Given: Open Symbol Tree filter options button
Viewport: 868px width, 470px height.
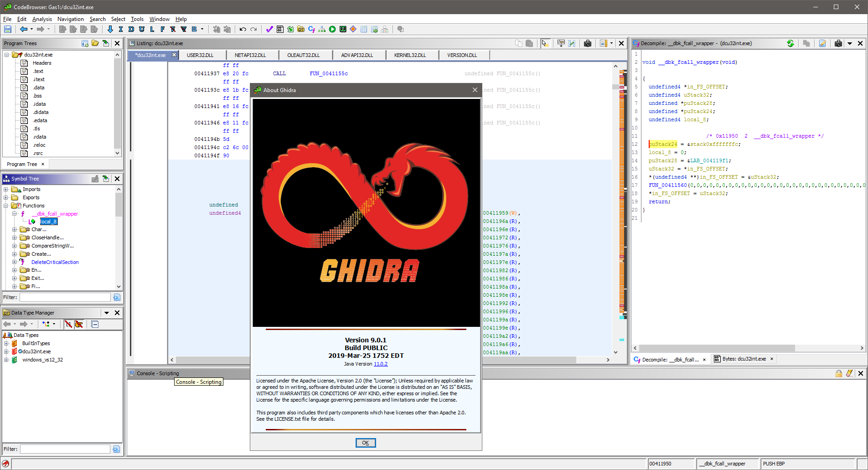Looking at the screenshot, I should 117,297.
